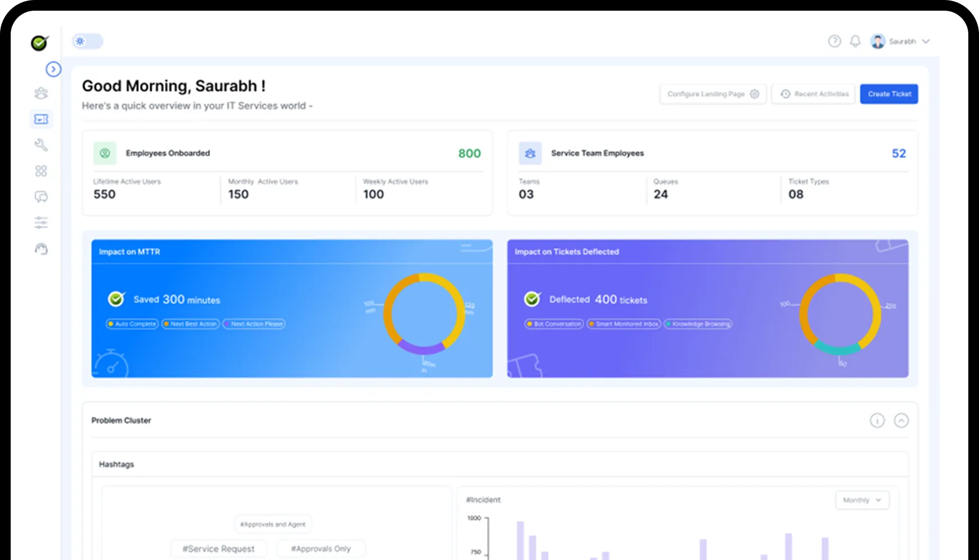This screenshot has height=560, width=979.
Task: Click the Saurabh profile avatar
Action: [878, 41]
